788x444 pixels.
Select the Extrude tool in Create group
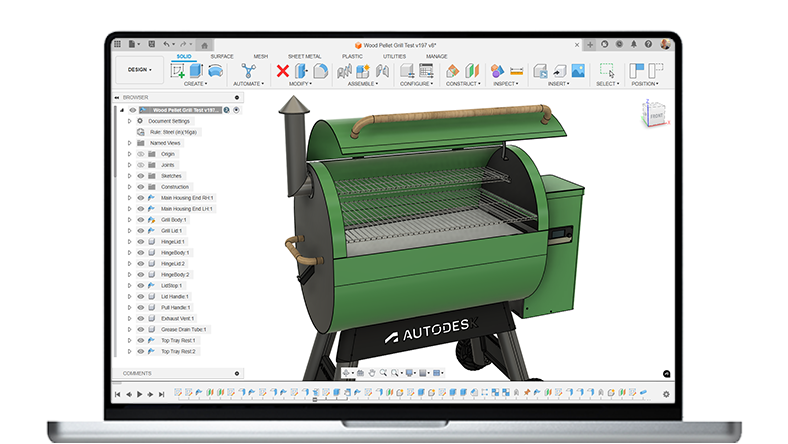[196, 70]
